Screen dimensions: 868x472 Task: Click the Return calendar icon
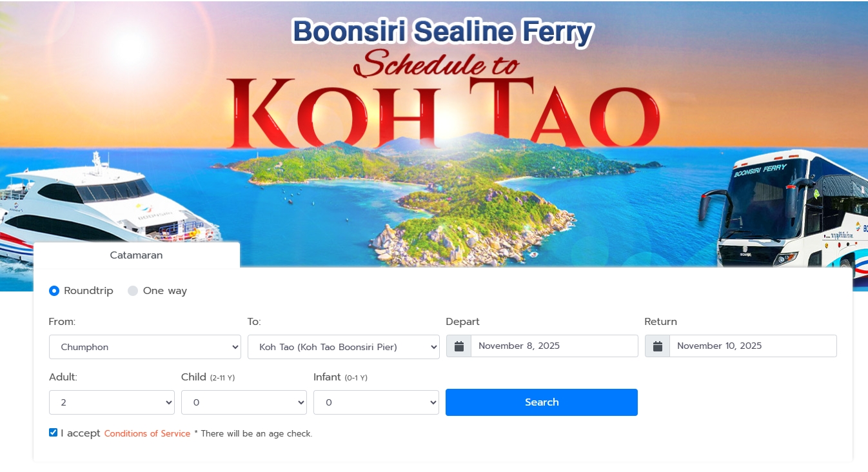click(657, 346)
